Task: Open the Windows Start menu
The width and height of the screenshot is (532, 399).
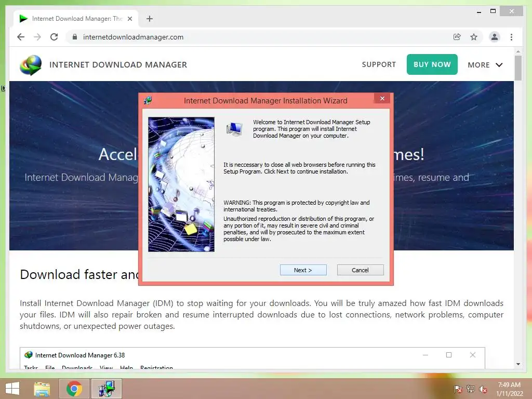Action: 12,389
